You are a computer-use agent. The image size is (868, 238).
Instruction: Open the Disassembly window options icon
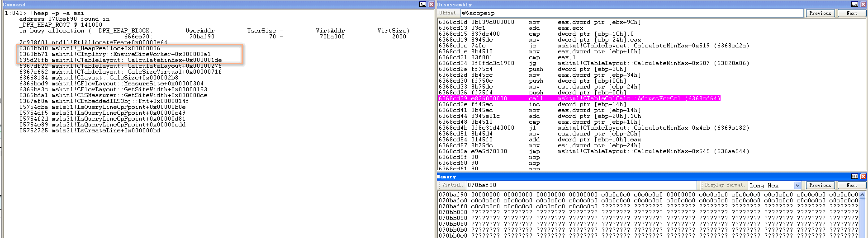click(854, 4)
